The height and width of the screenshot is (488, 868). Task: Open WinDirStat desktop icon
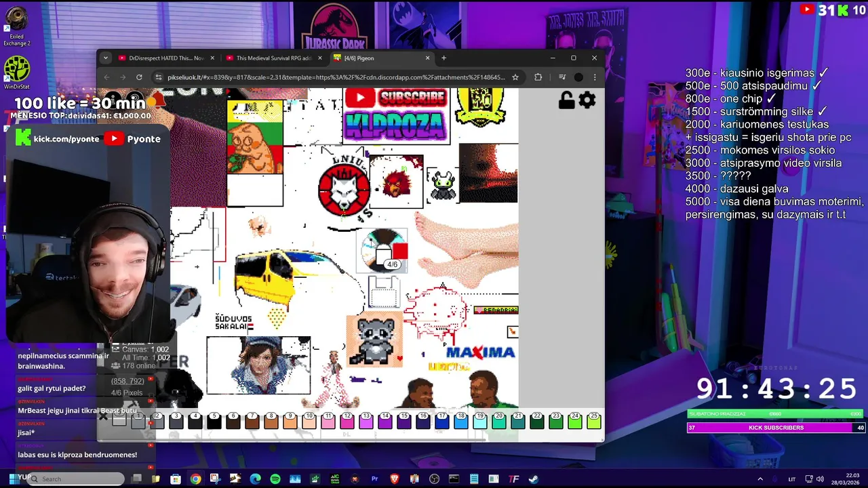point(17,73)
